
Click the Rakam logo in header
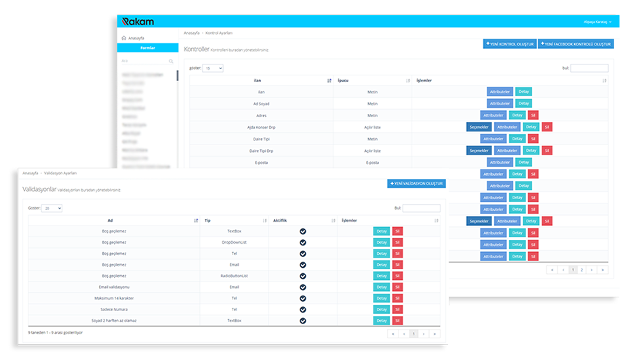point(138,22)
